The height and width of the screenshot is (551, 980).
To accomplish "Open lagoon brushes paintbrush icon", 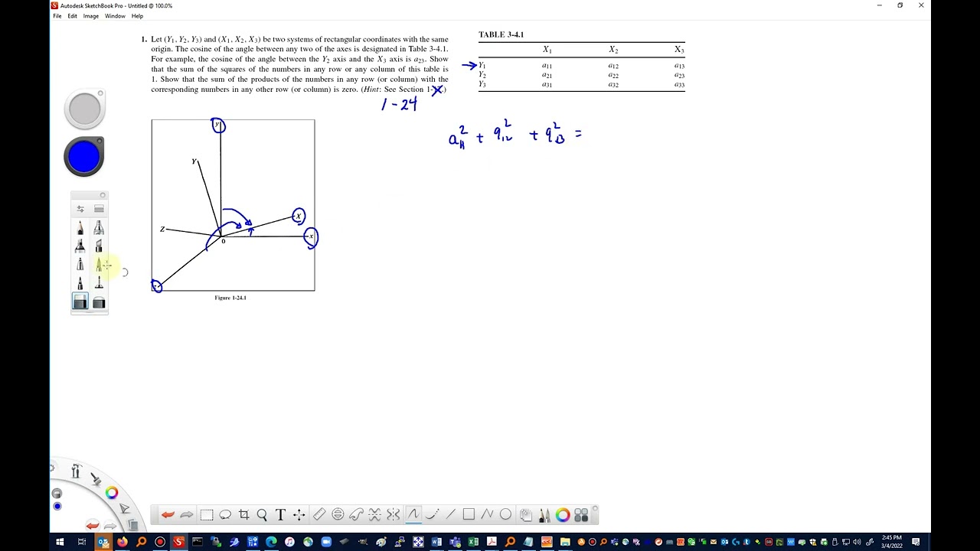I will pyautogui.click(x=96, y=479).
